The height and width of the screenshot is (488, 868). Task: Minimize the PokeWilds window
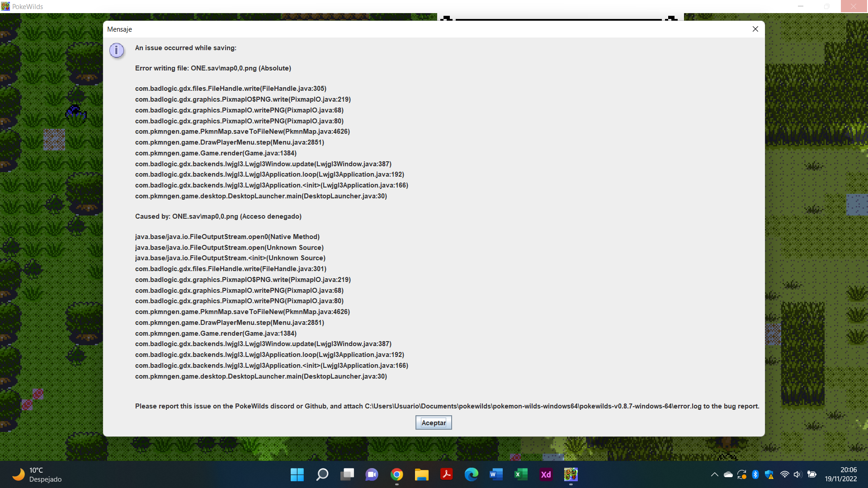point(801,6)
